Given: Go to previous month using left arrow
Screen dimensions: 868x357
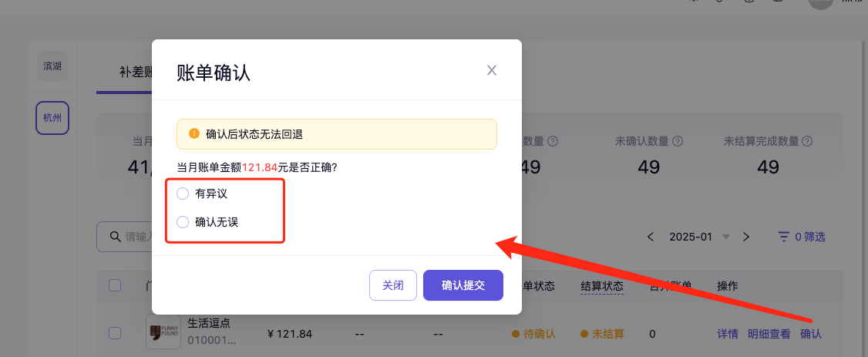Looking at the screenshot, I should coord(651,237).
